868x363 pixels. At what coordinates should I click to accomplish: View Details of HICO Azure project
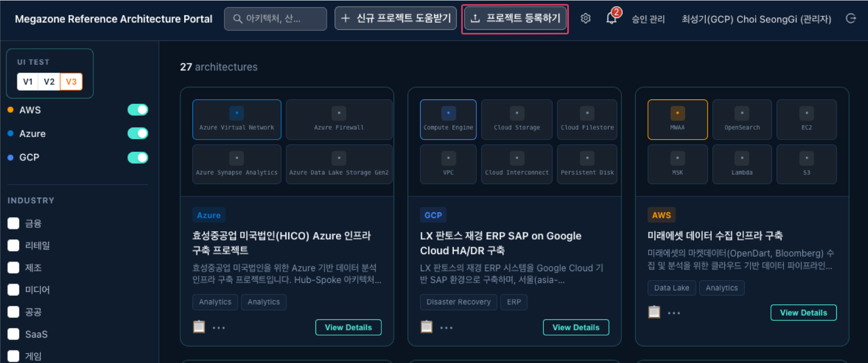[x=348, y=327]
